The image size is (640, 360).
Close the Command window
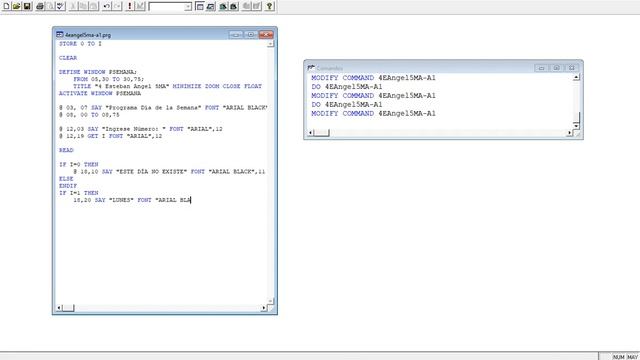coord(571,68)
